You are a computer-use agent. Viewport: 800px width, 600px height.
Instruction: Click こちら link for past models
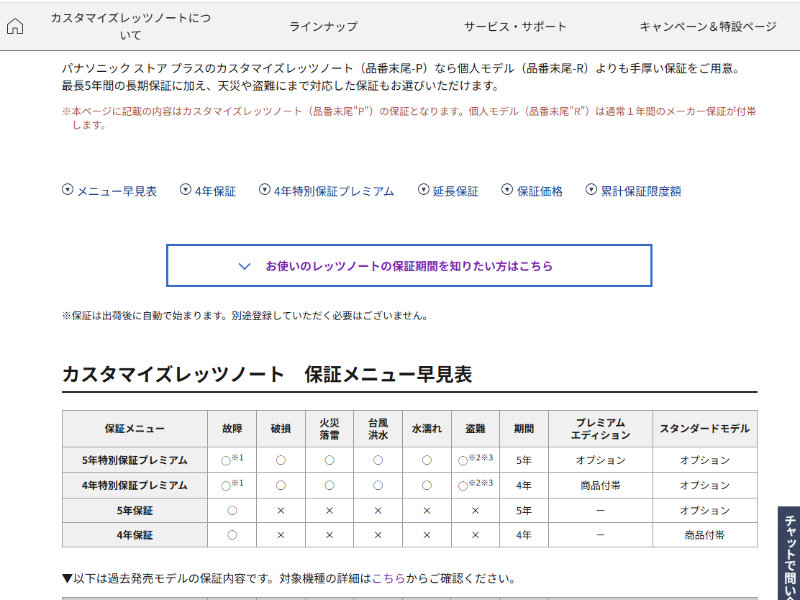point(388,578)
